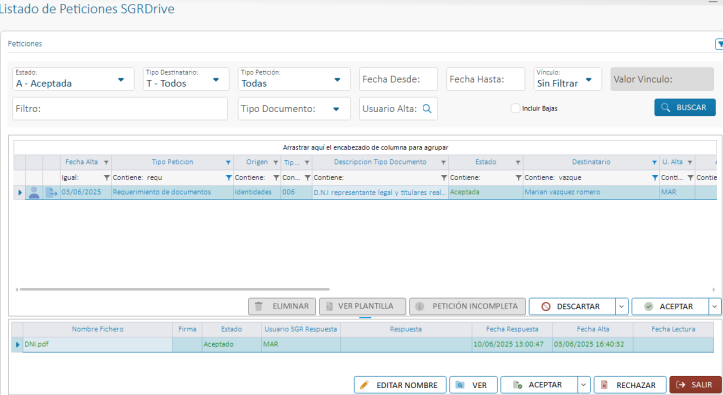
Task: Open the Tipo Petición 'Todas' dropdown
Action: [337, 80]
